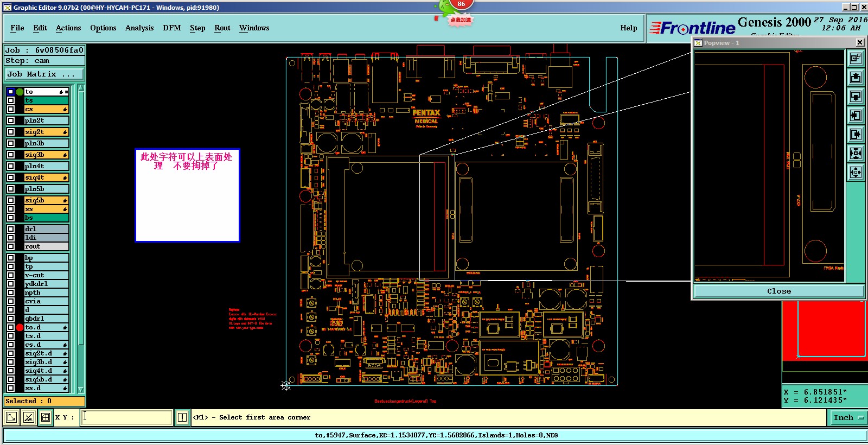
Task: Open the Options menu
Action: point(103,28)
